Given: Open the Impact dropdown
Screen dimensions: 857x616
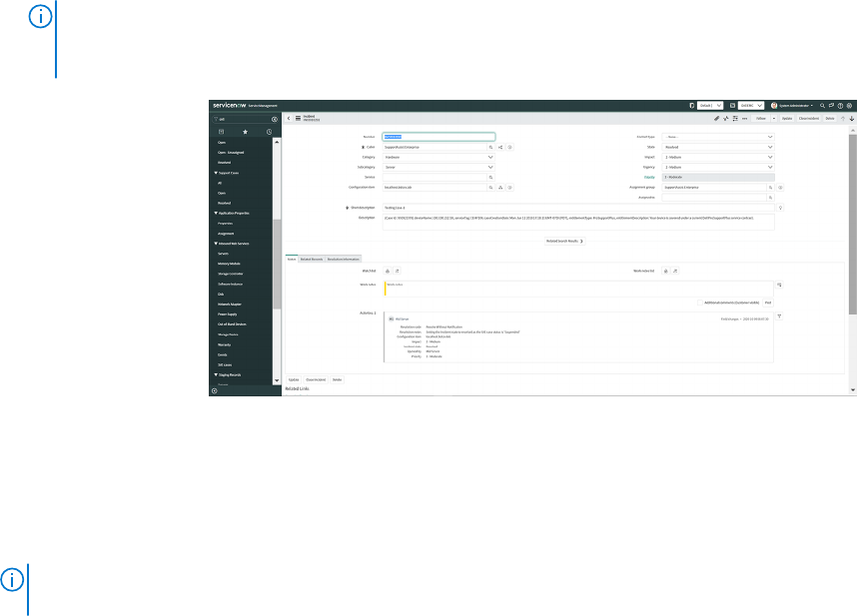Looking at the screenshot, I should pos(718,158).
